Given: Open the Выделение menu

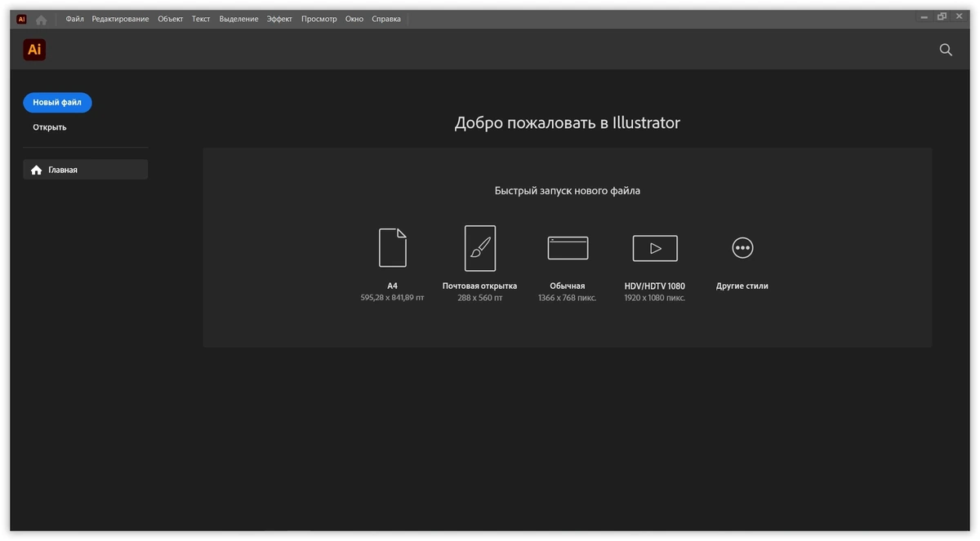Looking at the screenshot, I should click(x=238, y=19).
